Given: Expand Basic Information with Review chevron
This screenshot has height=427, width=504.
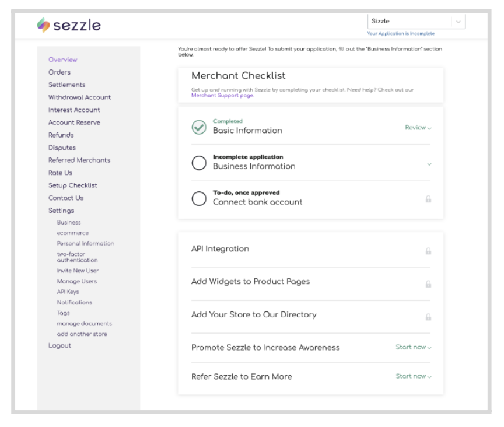Looking at the screenshot, I should tap(418, 128).
